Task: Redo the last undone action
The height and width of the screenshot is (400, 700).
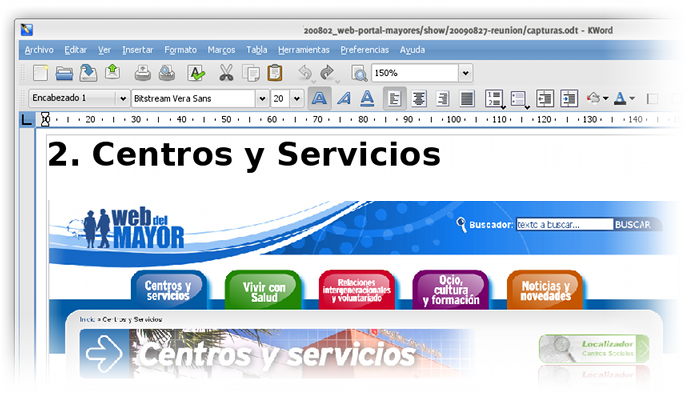Action: tap(328, 72)
